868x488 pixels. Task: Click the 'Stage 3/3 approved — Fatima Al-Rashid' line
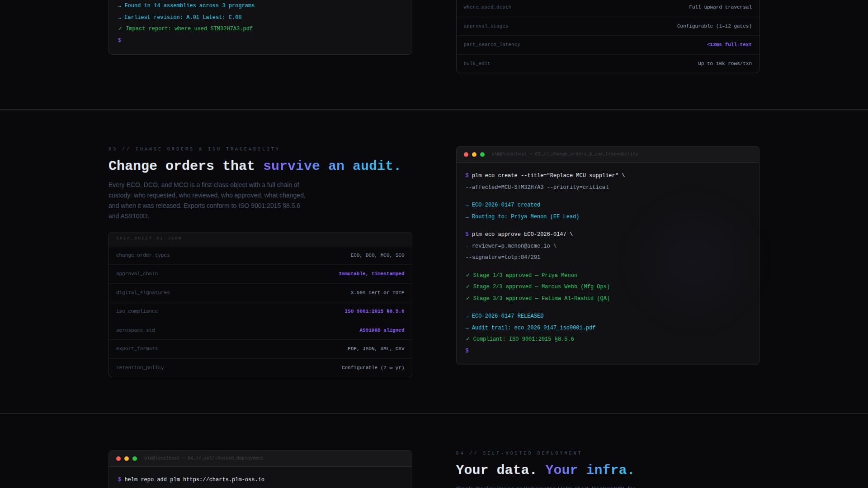tap(538, 298)
